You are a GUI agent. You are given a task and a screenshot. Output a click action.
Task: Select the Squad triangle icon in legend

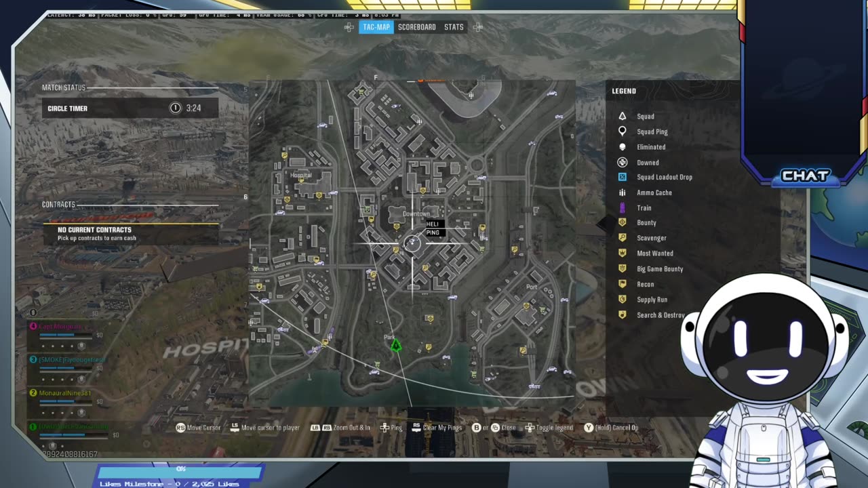[x=622, y=117]
